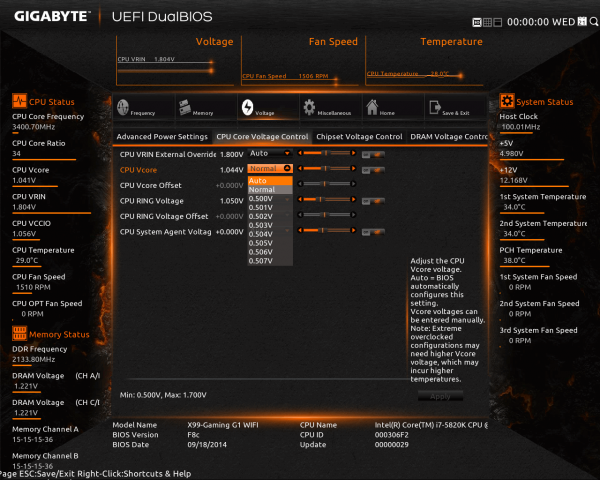Open the calendar icon beside WED
Viewport: 600px width, 480px height.
point(582,21)
